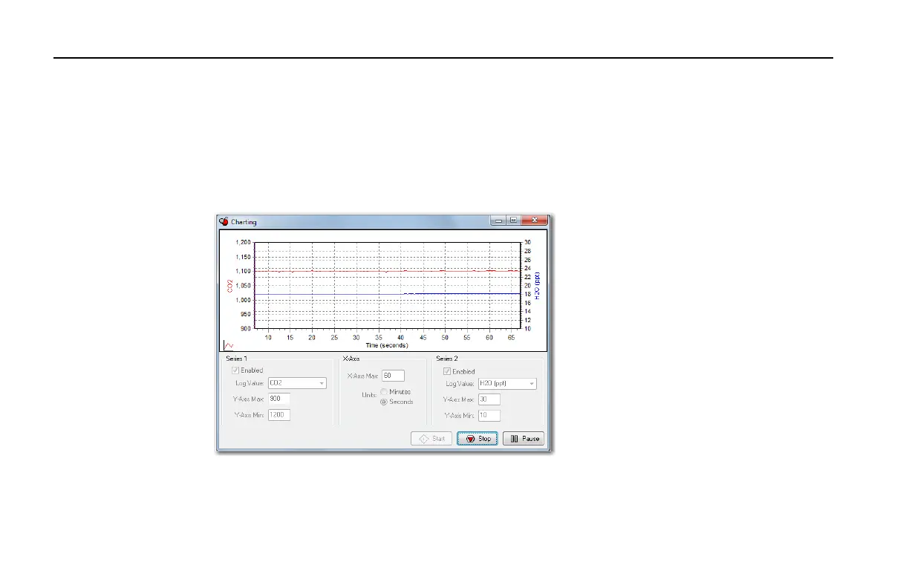
Task: Select the Seconds units radio button
Action: pyautogui.click(x=384, y=402)
